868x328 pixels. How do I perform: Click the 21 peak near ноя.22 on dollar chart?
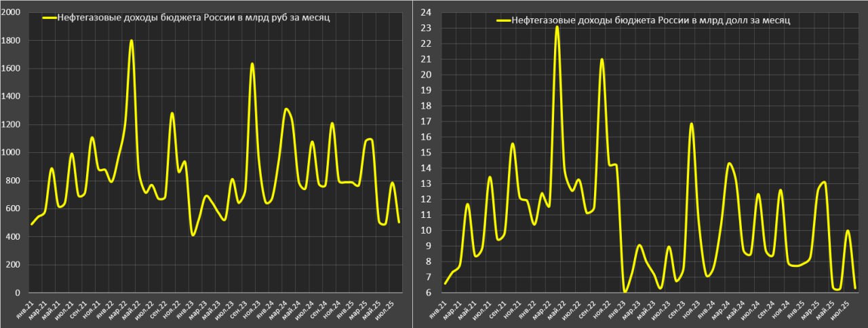[601, 60]
